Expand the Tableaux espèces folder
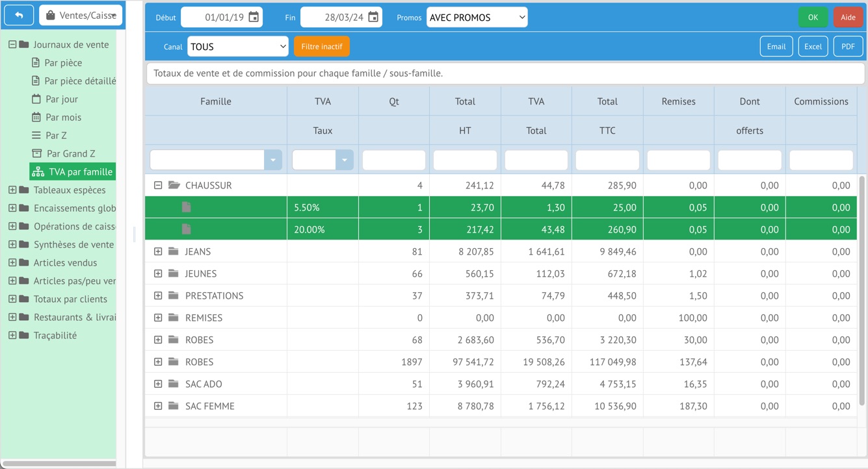 coord(12,190)
